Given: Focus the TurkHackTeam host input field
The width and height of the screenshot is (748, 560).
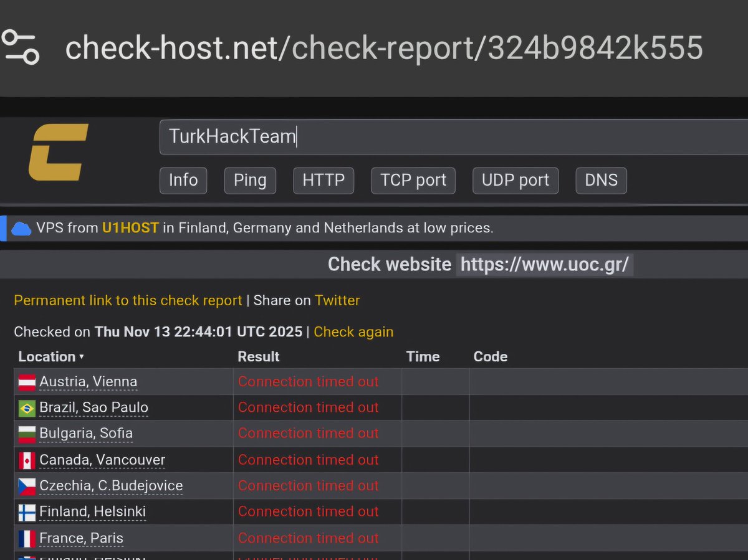Looking at the screenshot, I should pyautogui.click(x=454, y=136).
